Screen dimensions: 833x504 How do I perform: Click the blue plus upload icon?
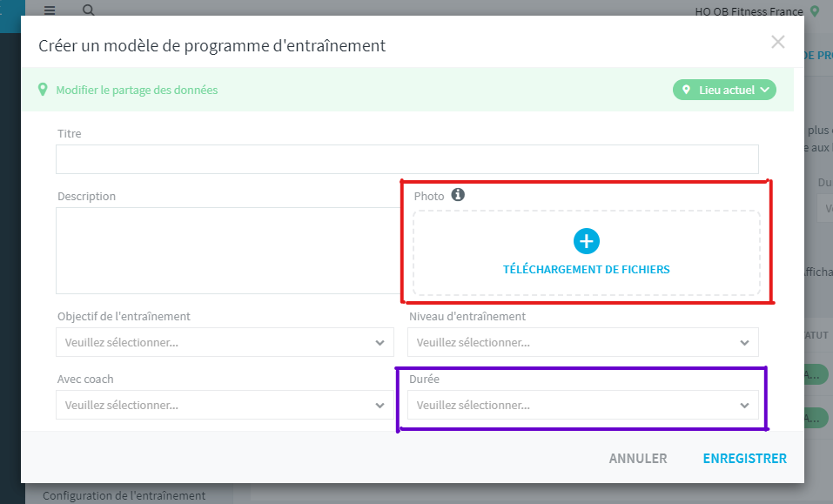tap(587, 241)
